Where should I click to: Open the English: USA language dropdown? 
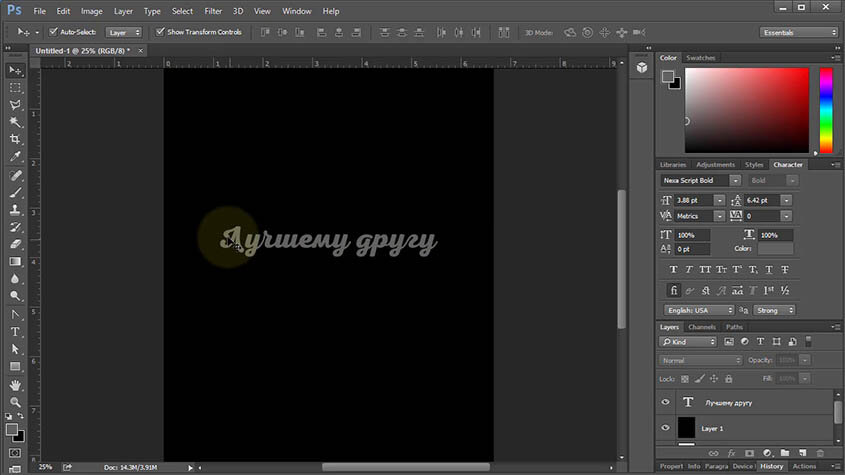click(698, 311)
